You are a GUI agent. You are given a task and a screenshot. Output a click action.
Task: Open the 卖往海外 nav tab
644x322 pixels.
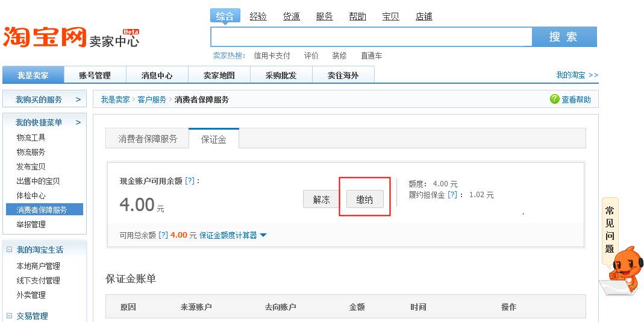coord(343,75)
